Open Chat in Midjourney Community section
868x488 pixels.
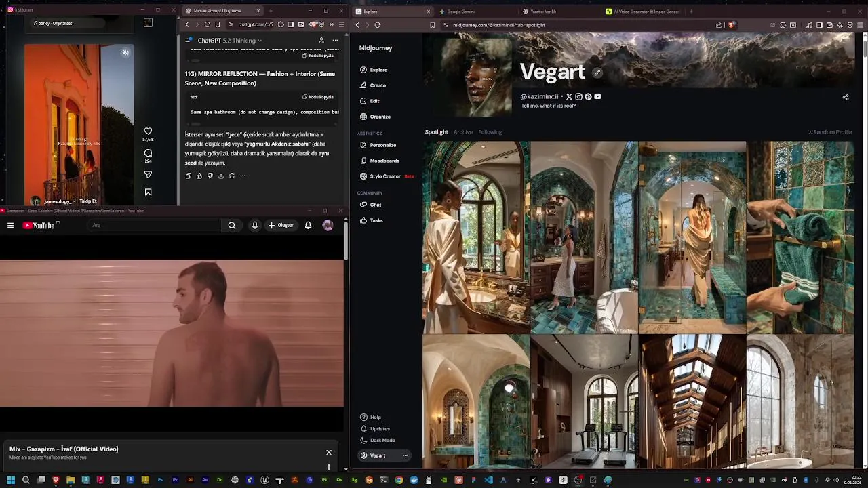tap(370, 205)
